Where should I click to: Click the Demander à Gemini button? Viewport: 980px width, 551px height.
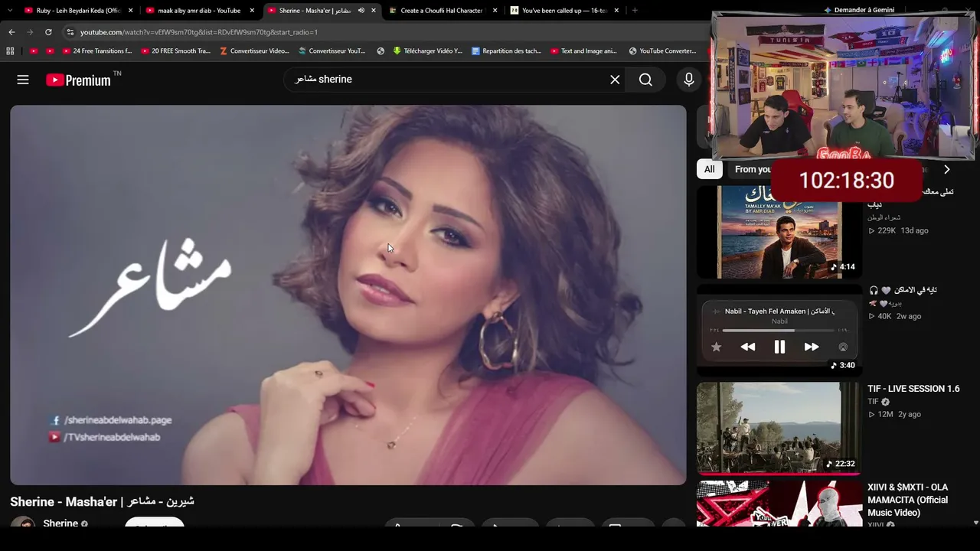click(858, 10)
